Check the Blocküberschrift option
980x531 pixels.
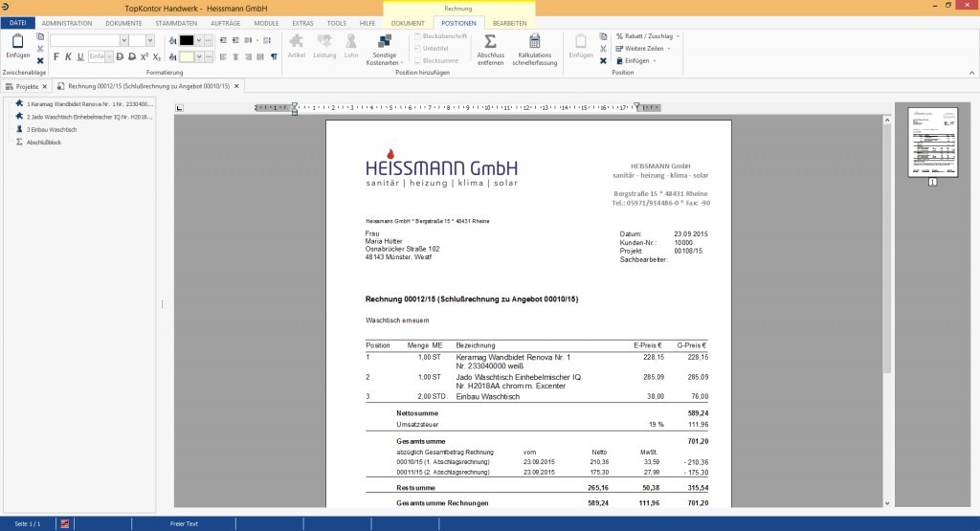[x=440, y=36]
